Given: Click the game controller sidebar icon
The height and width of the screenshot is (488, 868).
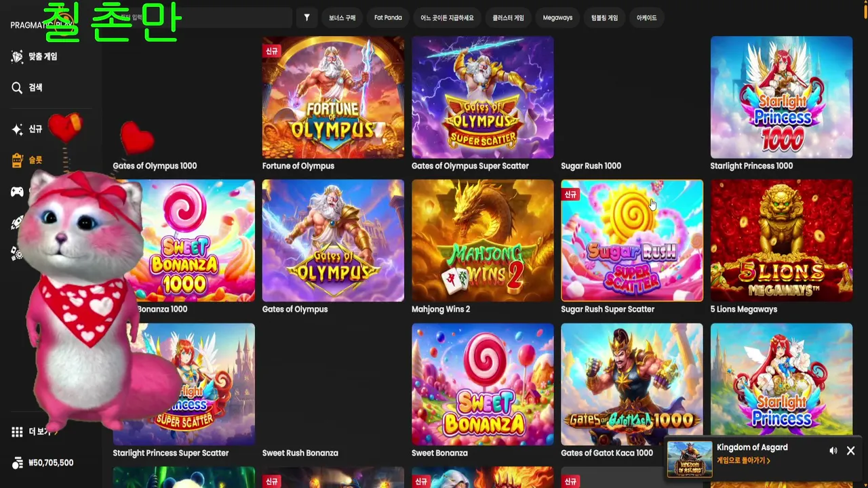Looking at the screenshot, I should click(17, 192).
